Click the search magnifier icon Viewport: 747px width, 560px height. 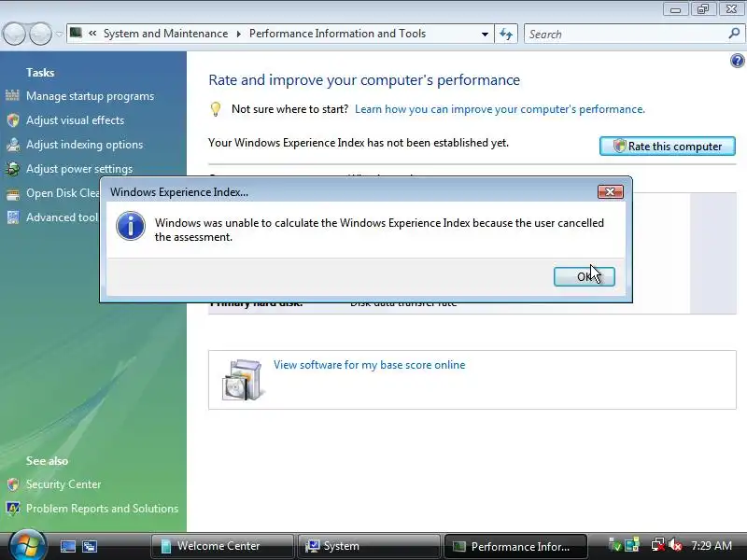(734, 34)
